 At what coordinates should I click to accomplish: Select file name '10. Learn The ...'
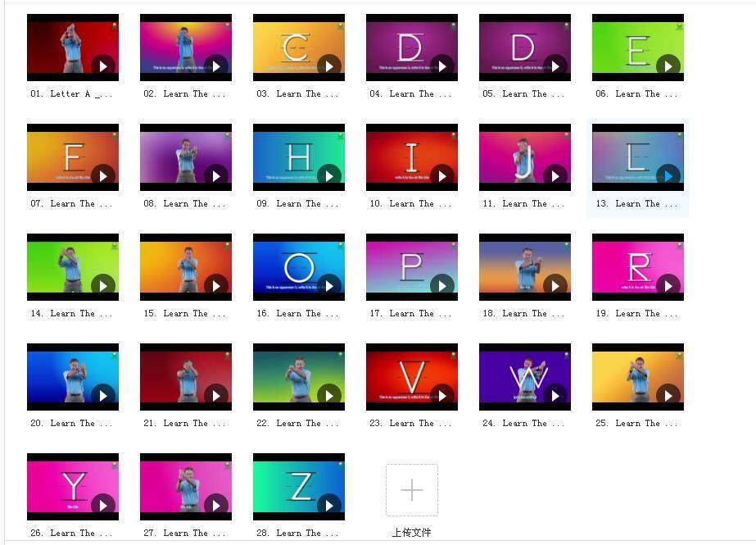click(410, 203)
